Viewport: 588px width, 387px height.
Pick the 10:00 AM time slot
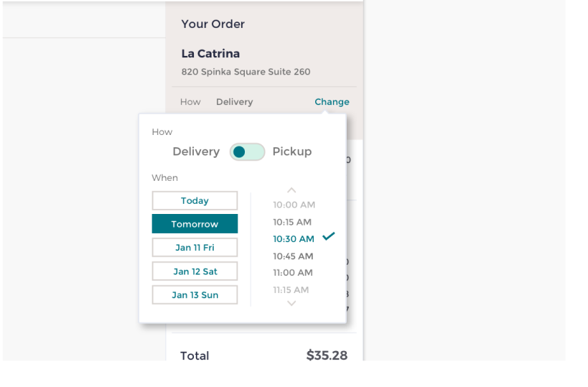[x=294, y=205]
